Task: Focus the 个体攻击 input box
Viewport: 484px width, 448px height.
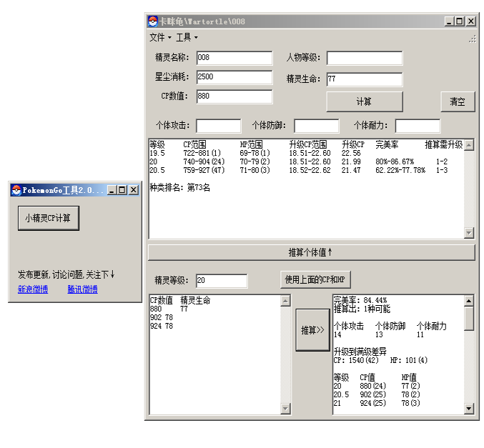Action: [218, 126]
